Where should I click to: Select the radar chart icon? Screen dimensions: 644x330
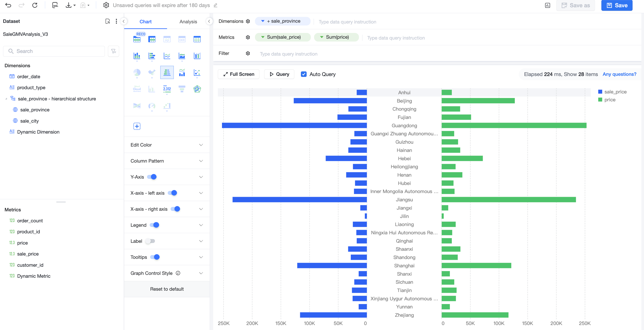tap(197, 89)
